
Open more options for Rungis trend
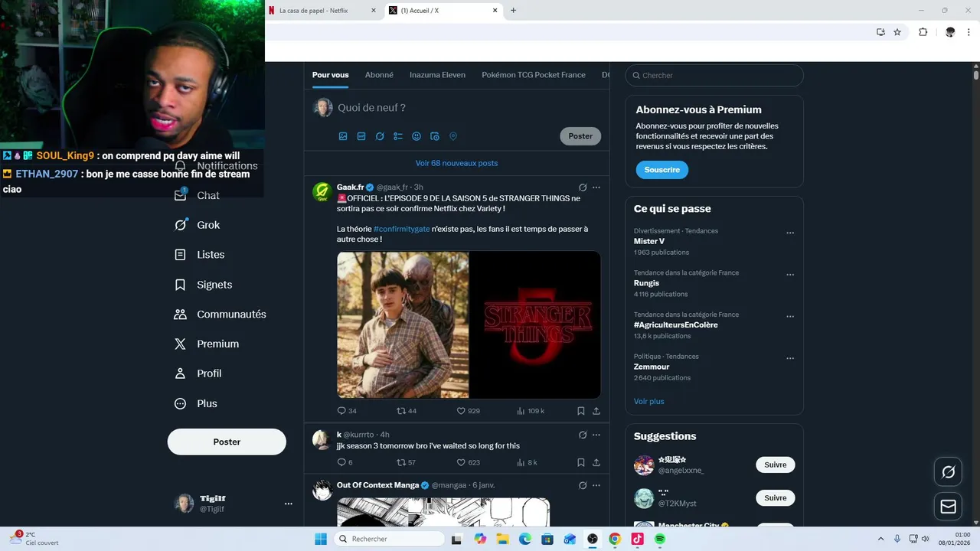790,275
